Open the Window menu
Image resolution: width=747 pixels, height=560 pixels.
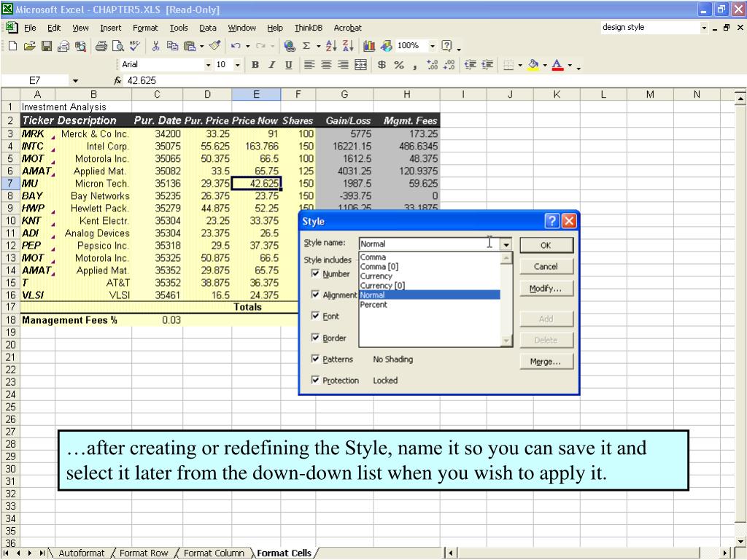[x=242, y=28]
